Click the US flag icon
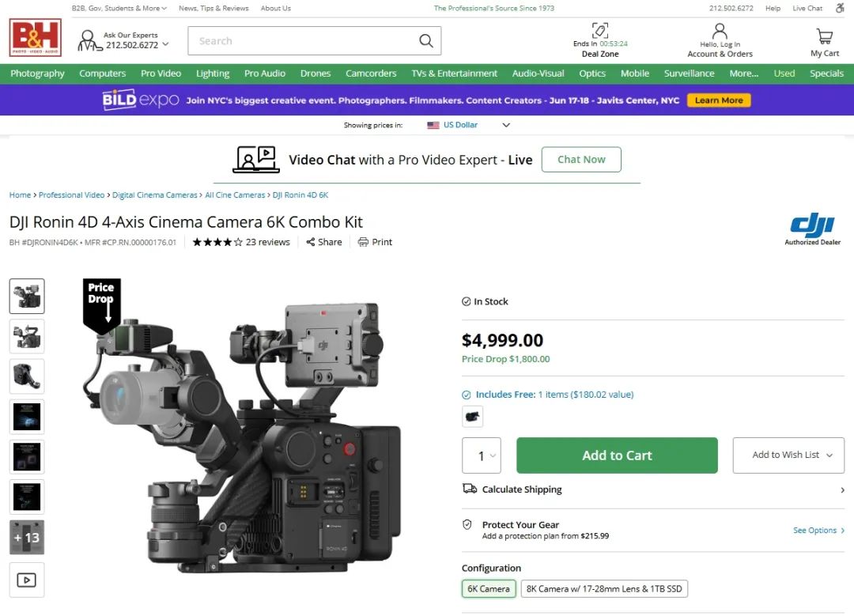 (433, 125)
